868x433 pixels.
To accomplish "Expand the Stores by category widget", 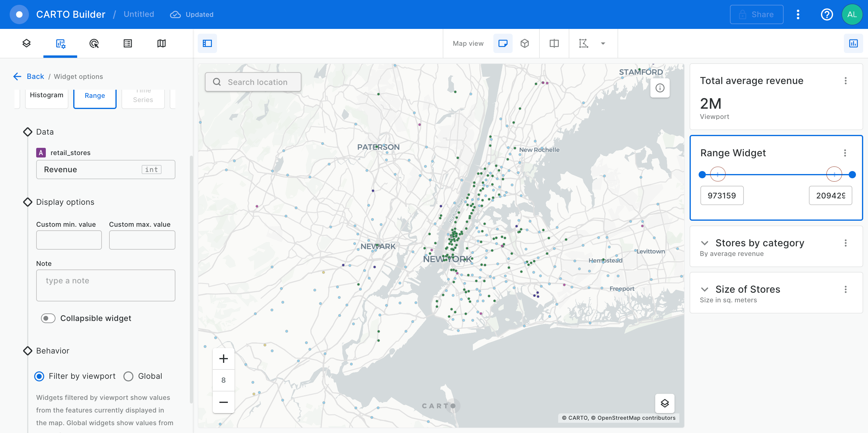I will click(x=704, y=243).
